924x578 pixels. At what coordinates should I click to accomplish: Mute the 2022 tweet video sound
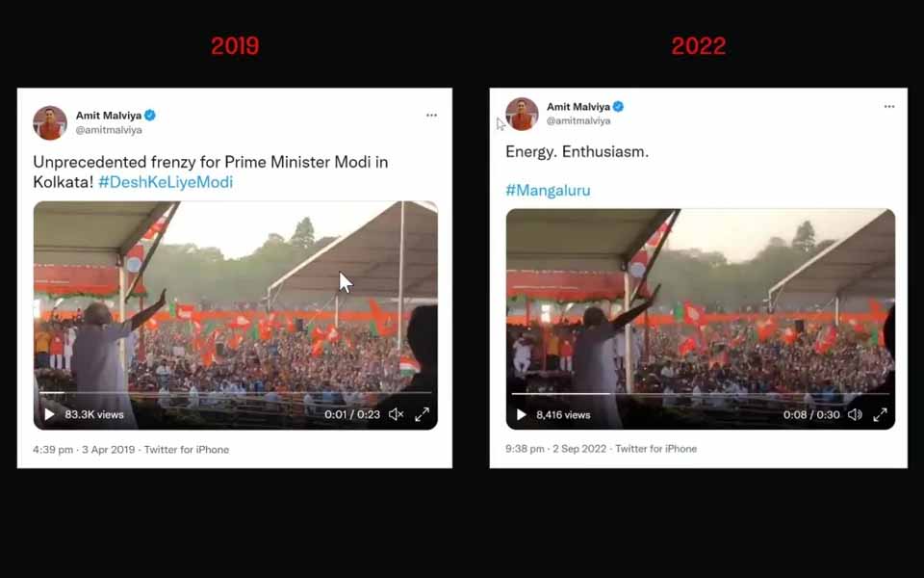click(855, 414)
